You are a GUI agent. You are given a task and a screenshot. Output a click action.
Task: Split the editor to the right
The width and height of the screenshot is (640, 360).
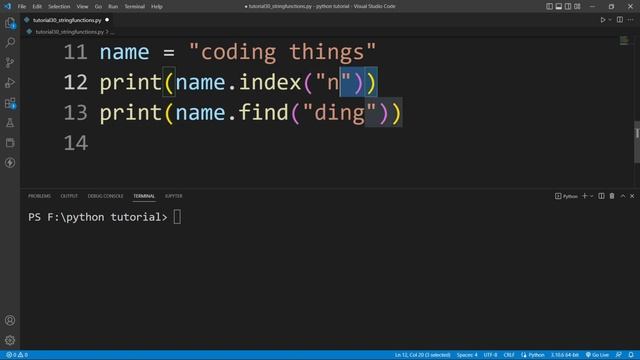click(x=620, y=20)
